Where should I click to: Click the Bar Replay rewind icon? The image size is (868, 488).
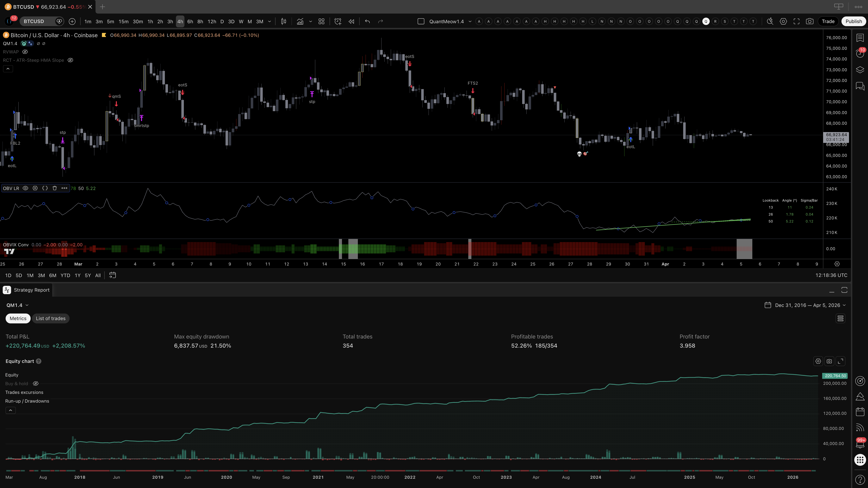pyautogui.click(x=351, y=21)
